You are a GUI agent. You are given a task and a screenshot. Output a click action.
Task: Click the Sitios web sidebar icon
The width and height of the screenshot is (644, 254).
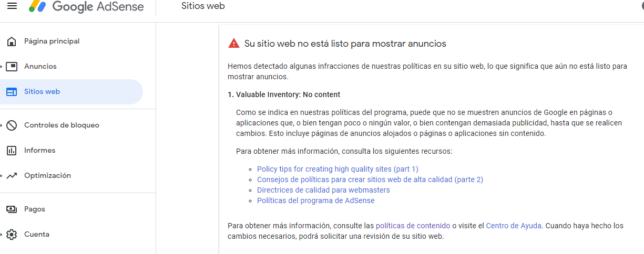coord(12,91)
